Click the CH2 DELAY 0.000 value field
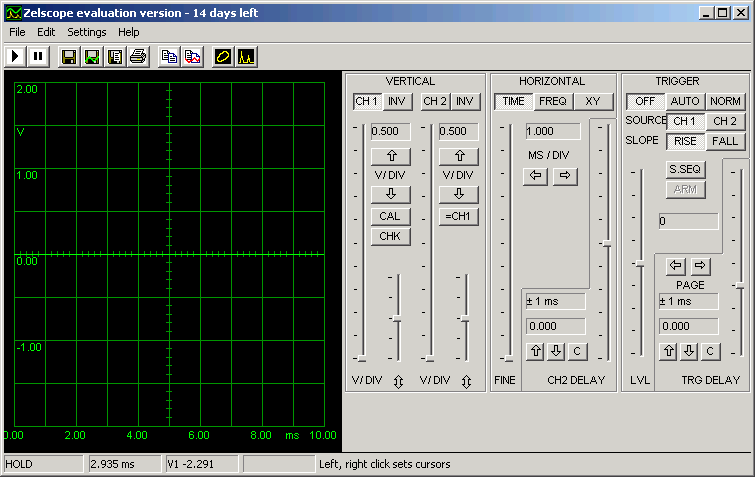 (556, 326)
